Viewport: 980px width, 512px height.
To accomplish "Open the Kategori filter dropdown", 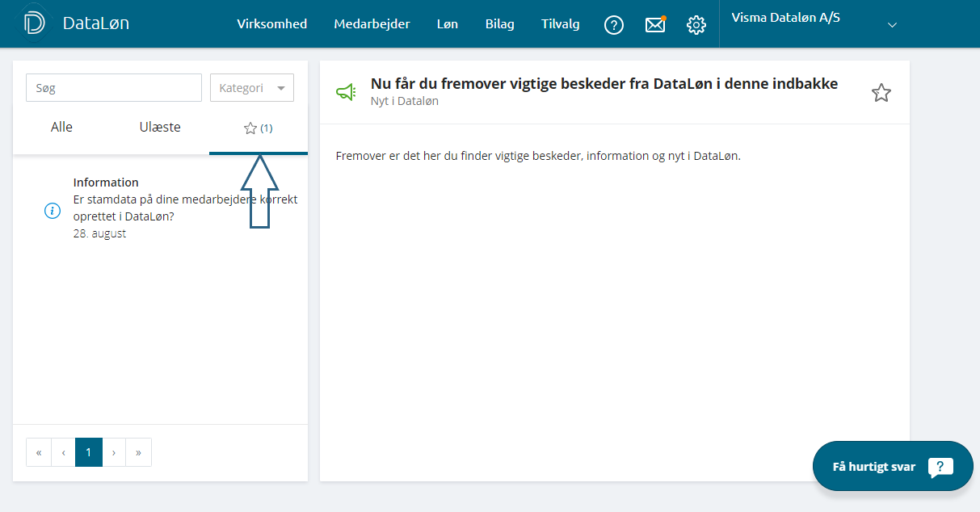I will (252, 88).
